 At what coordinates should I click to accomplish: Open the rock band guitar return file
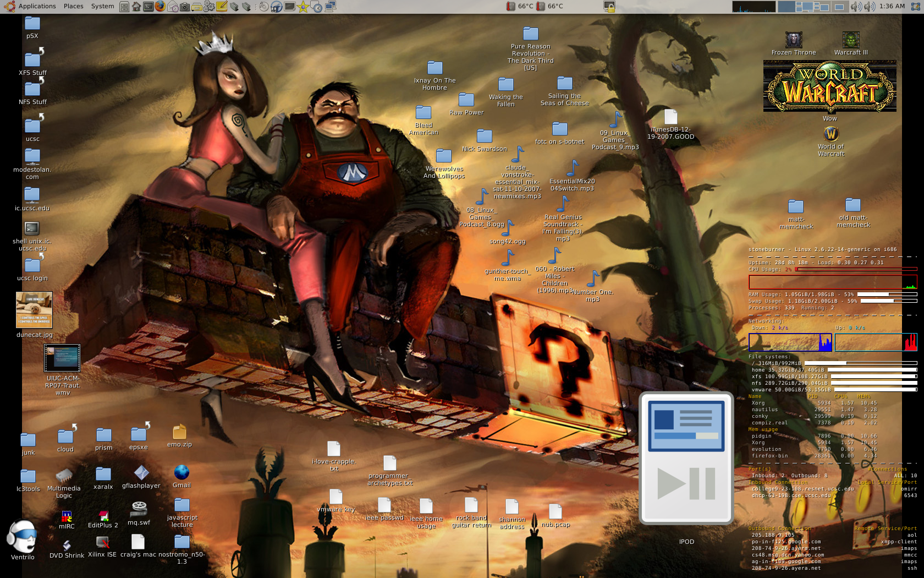(471, 513)
